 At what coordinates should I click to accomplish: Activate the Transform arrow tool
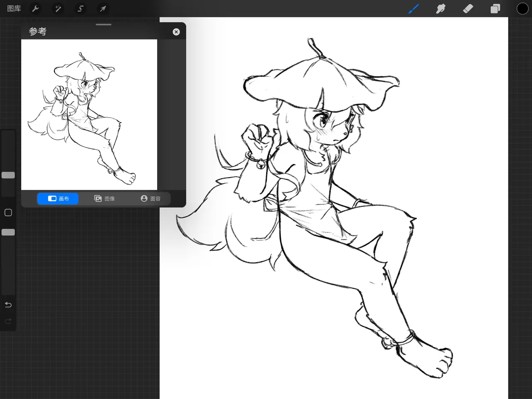coord(103,8)
